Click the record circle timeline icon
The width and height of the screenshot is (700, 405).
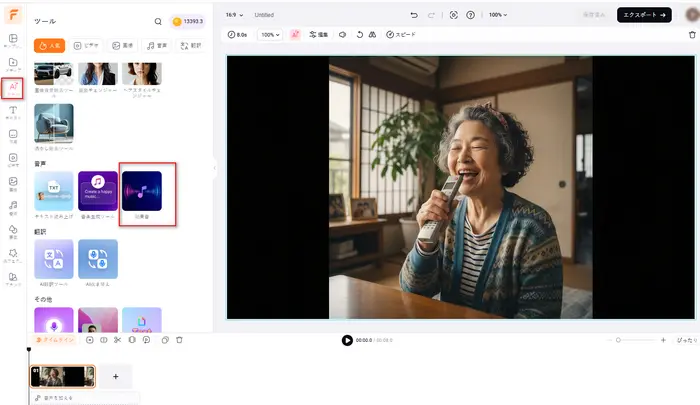[90, 340]
